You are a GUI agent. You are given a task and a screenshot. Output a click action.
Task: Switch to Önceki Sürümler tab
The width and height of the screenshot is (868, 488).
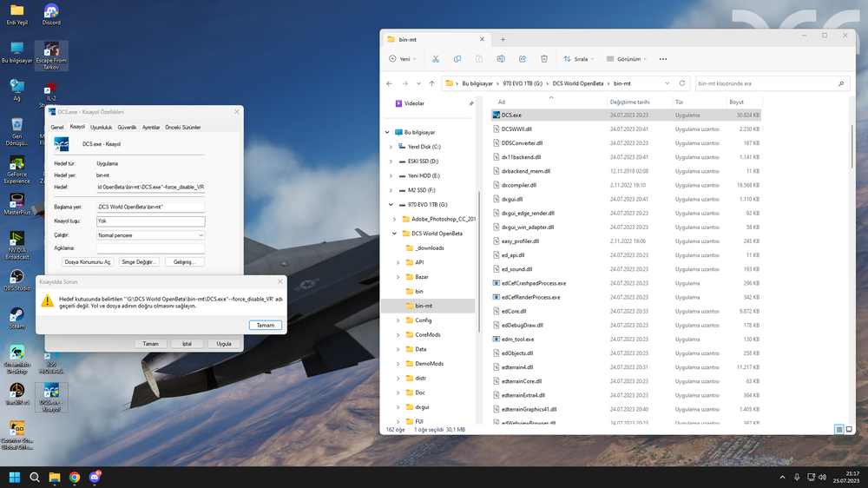182,128
